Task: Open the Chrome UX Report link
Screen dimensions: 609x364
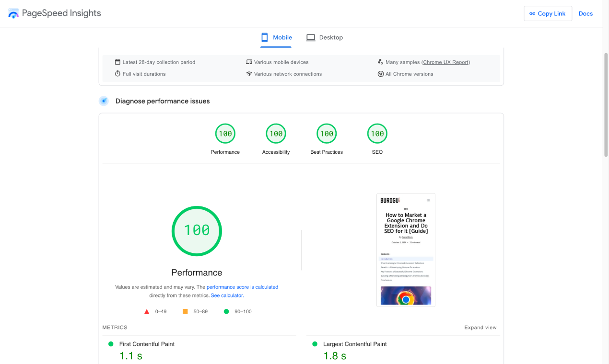Action: click(x=446, y=62)
